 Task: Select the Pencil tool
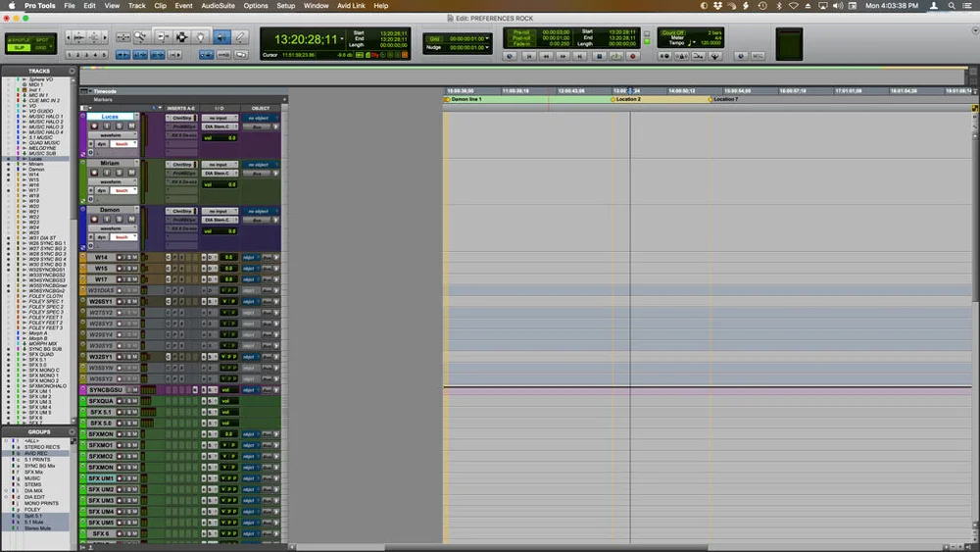(x=239, y=37)
